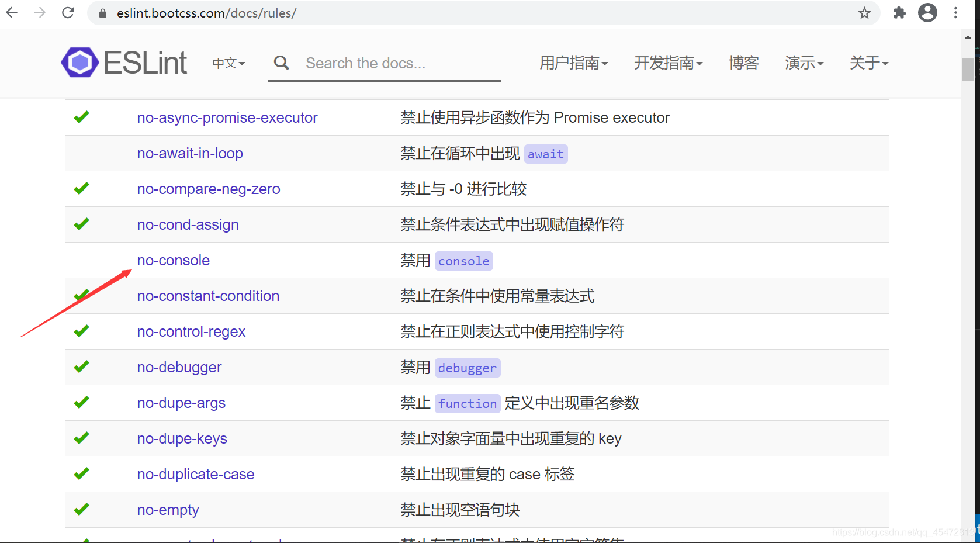Open the no-dupe-args rule
Image resolution: width=980 pixels, height=543 pixels.
coord(181,403)
